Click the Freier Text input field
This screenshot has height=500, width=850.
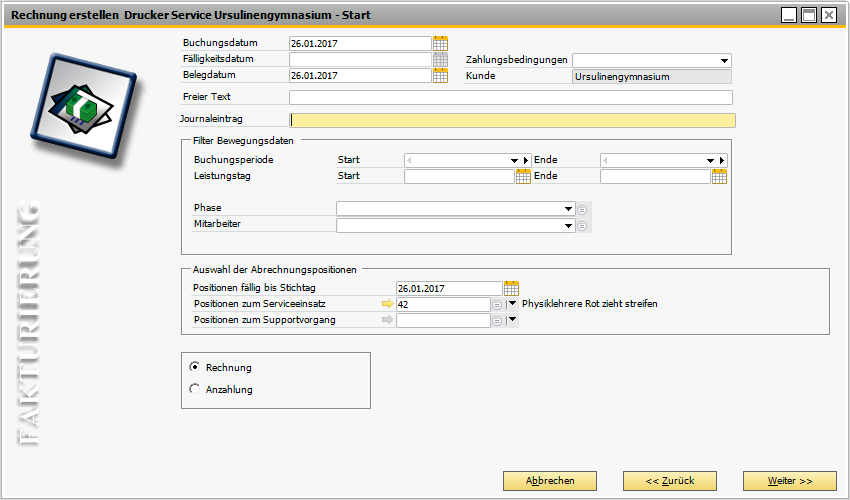point(510,97)
